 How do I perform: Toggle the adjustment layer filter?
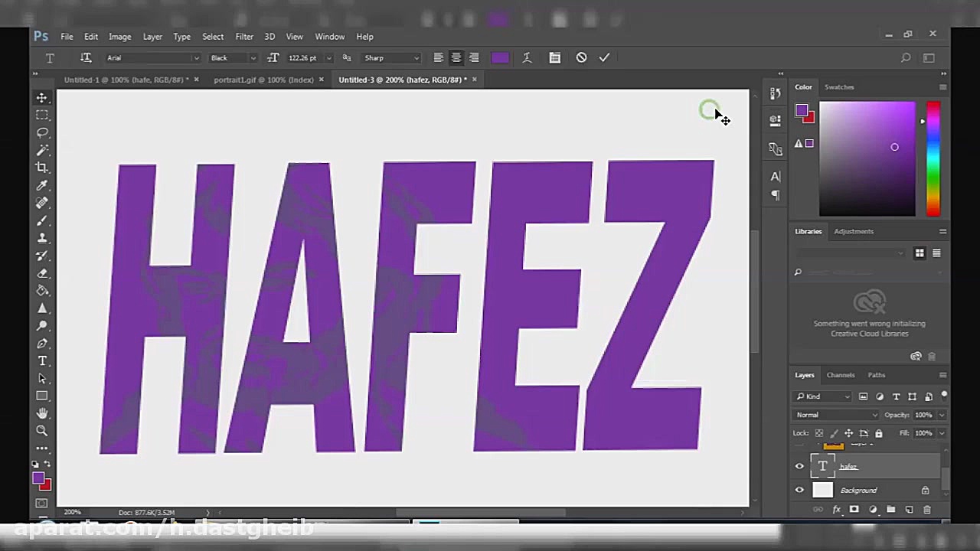(x=880, y=396)
